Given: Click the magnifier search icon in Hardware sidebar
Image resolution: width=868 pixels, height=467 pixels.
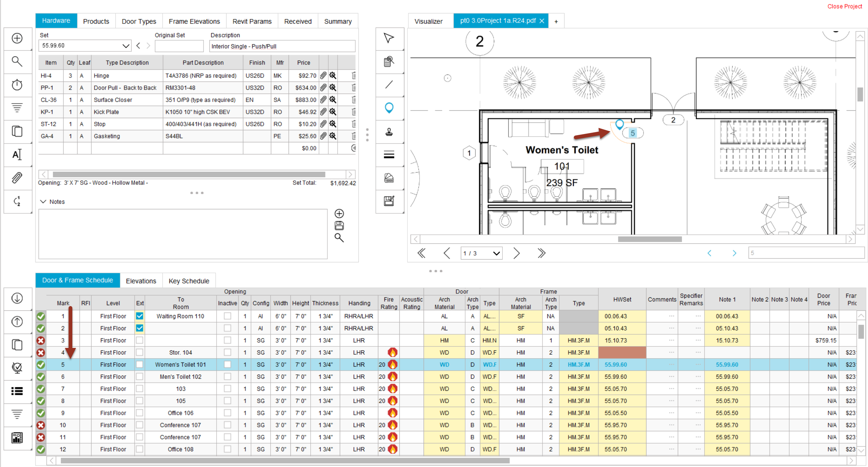Looking at the screenshot, I should point(17,61).
